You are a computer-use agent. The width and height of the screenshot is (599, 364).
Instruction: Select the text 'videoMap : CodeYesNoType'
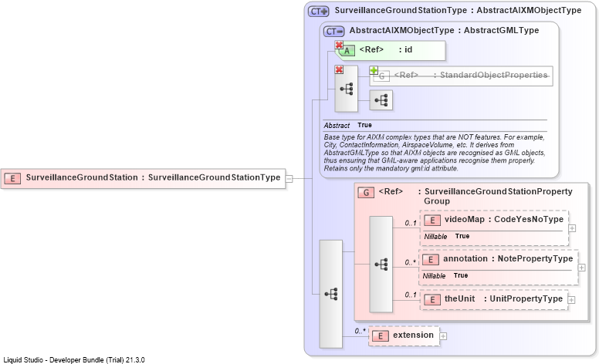[504, 219]
